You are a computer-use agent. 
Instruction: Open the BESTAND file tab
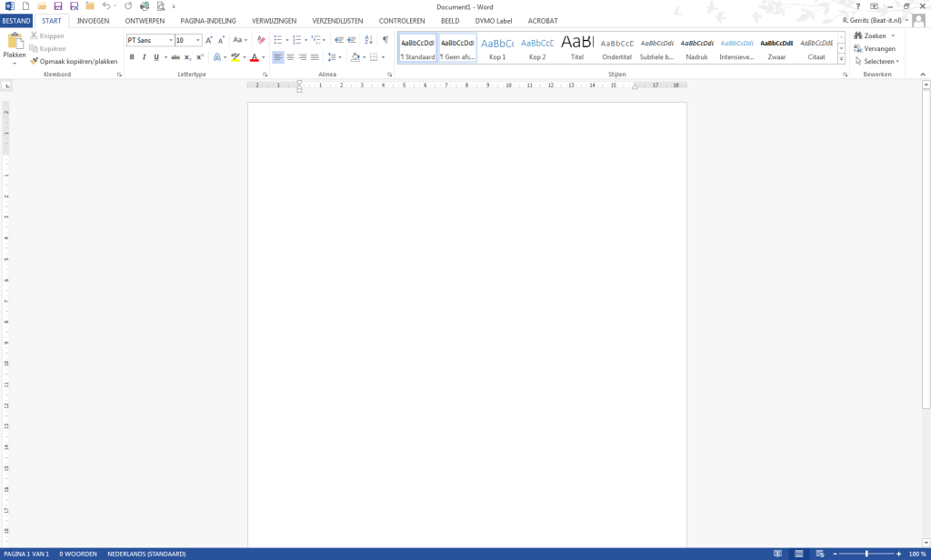click(16, 21)
